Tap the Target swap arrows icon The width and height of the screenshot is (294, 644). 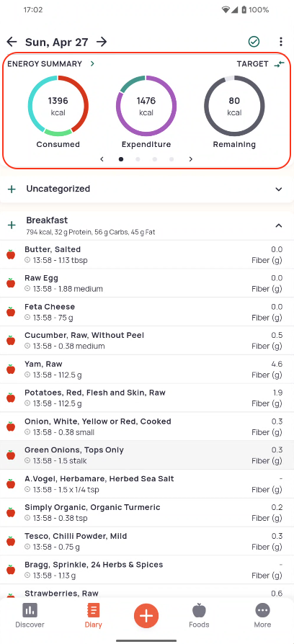(279, 64)
